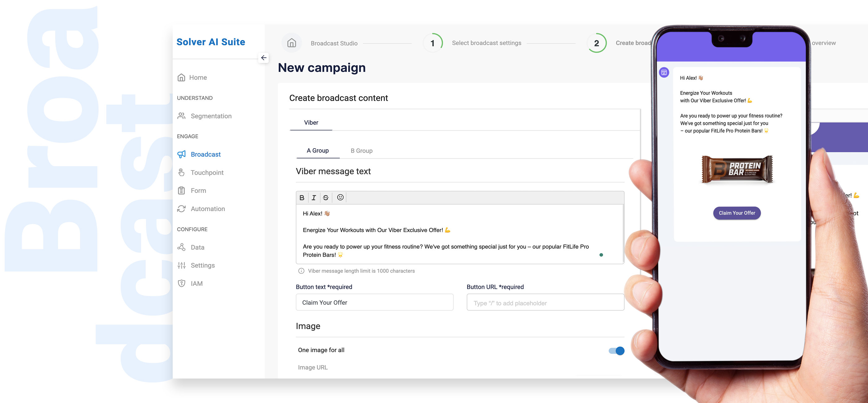Click the info icon beside length limit
This screenshot has height=403, width=868.
[x=301, y=271]
